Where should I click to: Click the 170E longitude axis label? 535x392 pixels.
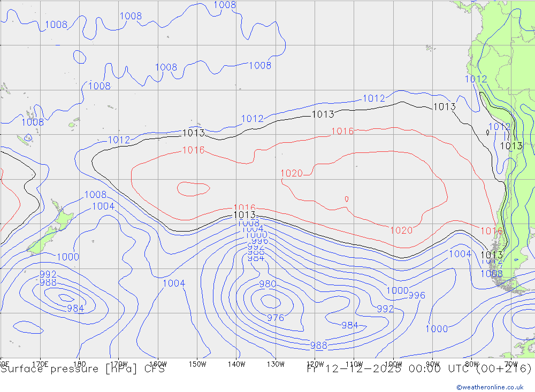click(x=40, y=364)
